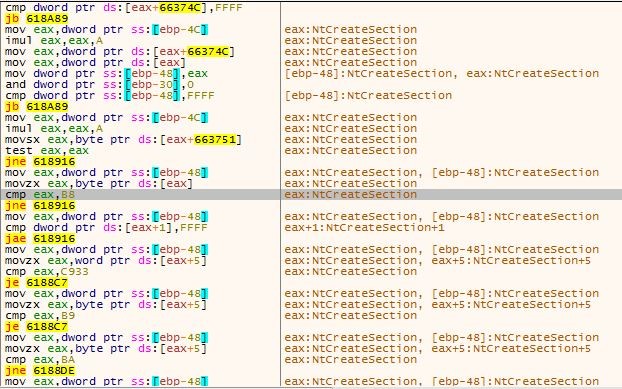Click 'movzx eax,word ptr ds:[eax+5]' instruction
The image size is (622, 389).
pyautogui.click(x=106, y=261)
